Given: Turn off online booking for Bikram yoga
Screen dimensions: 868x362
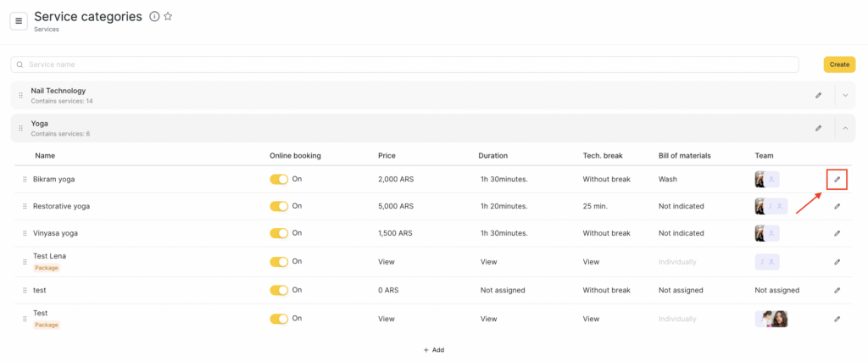Looking at the screenshot, I should click(x=279, y=180).
